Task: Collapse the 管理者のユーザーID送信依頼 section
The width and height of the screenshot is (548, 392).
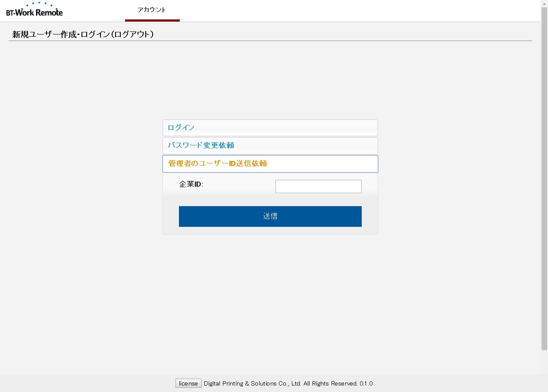Action: (x=270, y=163)
